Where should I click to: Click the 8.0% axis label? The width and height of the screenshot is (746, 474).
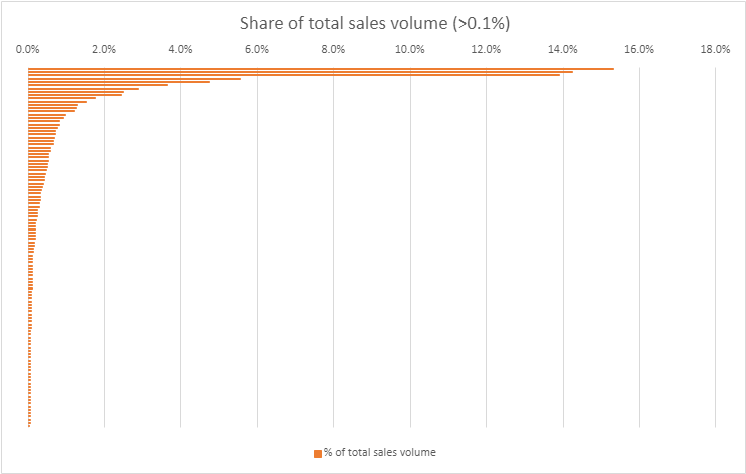(x=333, y=49)
